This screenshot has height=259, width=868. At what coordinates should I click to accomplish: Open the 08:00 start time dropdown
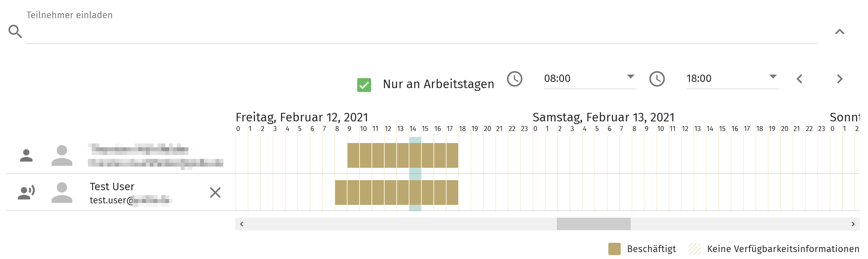(590, 78)
